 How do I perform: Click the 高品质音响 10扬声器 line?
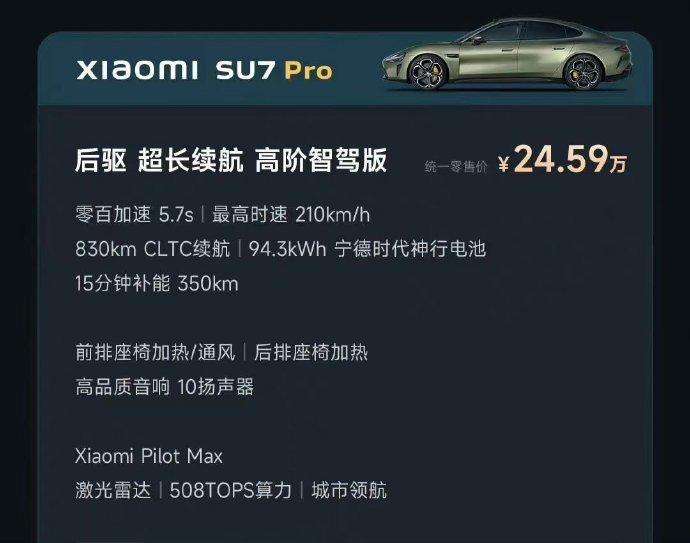165,387
